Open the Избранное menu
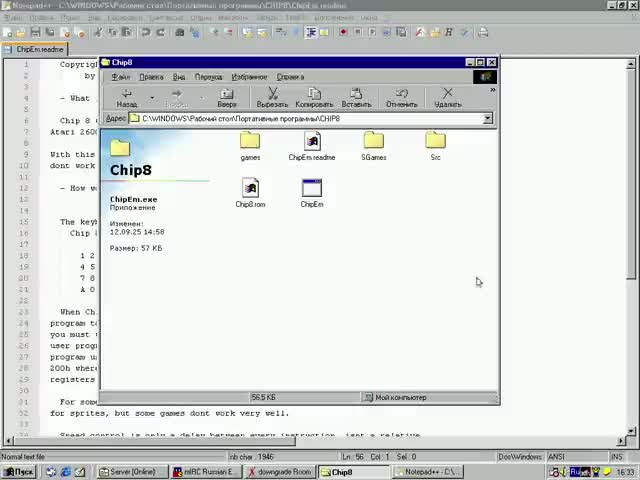 [249, 77]
